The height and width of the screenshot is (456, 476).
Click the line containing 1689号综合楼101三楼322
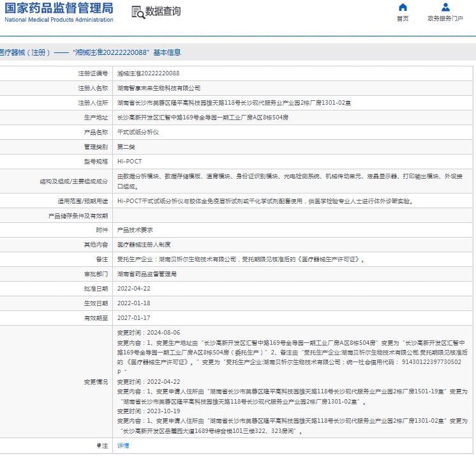coord(211,431)
